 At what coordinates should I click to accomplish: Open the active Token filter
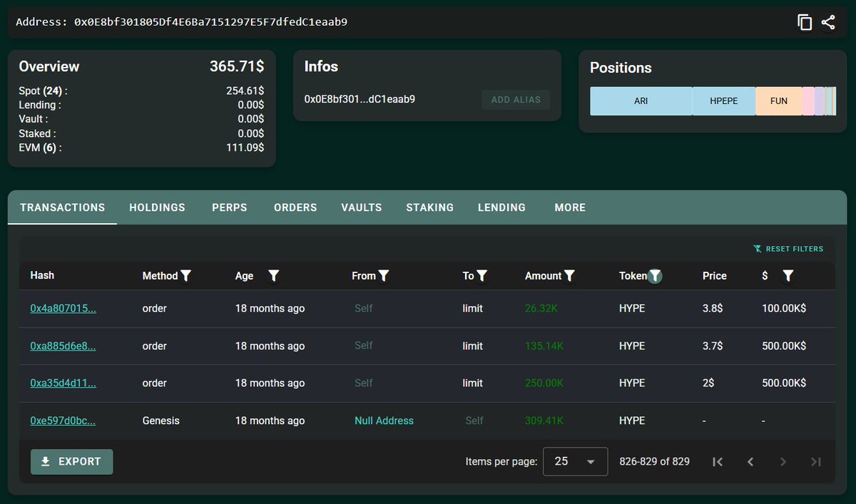(x=655, y=276)
